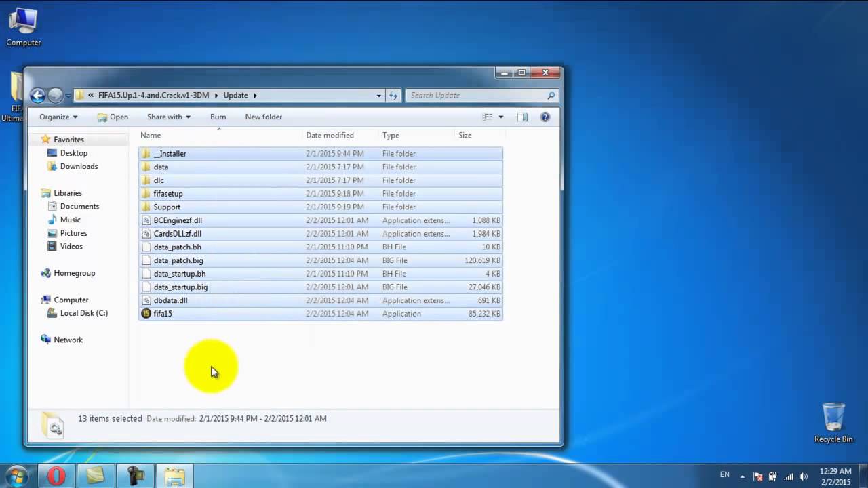Show hidden tray icons arrow
The width and height of the screenshot is (868, 488).
(742, 476)
